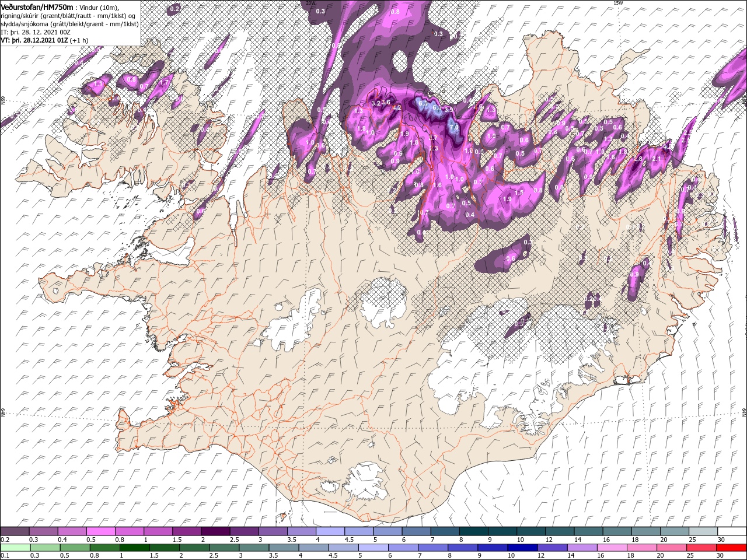Pick the dark purple snow swatch starting at 2
This screenshot has height=560, width=747.
pos(215,531)
